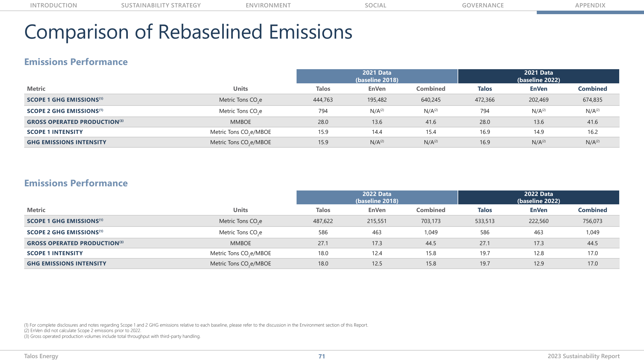Click footnote (1) about complete disclosures
This screenshot has width=644, height=362.
tap(196, 325)
